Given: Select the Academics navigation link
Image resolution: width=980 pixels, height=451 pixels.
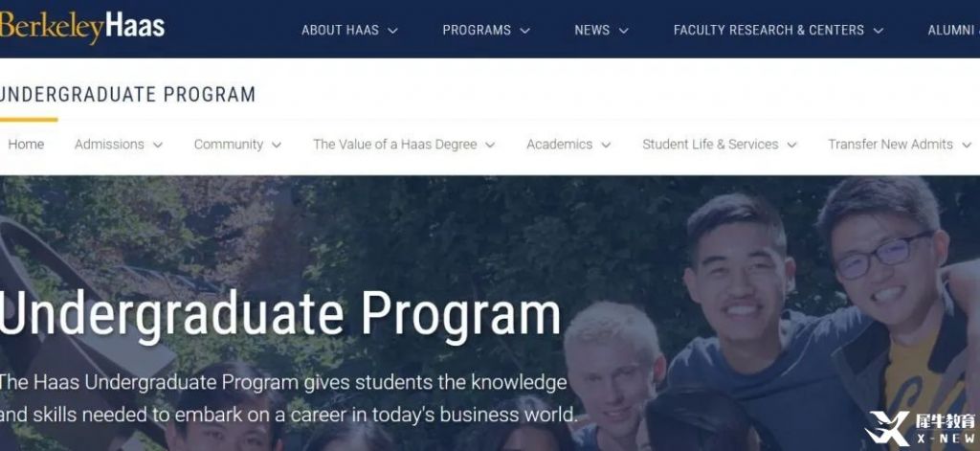Looking at the screenshot, I should 559,145.
